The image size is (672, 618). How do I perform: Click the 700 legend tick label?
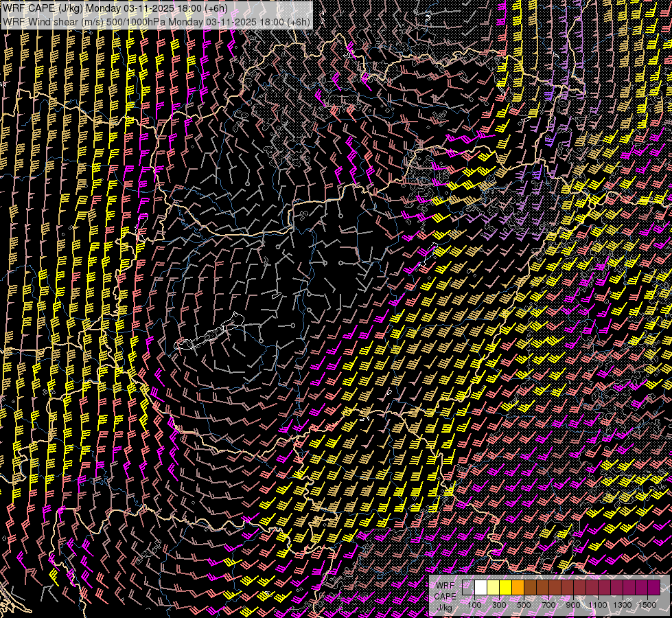[x=549, y=604]
